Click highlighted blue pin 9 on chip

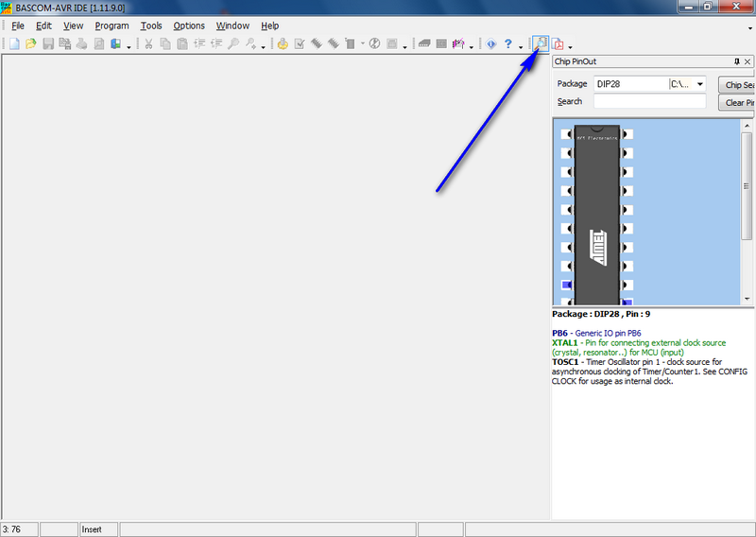(x=567, y=286)
